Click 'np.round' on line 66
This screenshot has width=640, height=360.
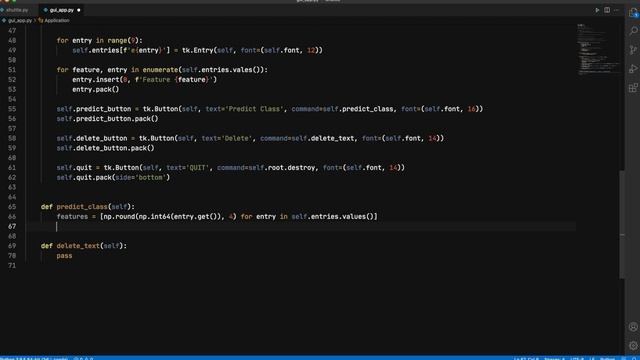[119, 217]
